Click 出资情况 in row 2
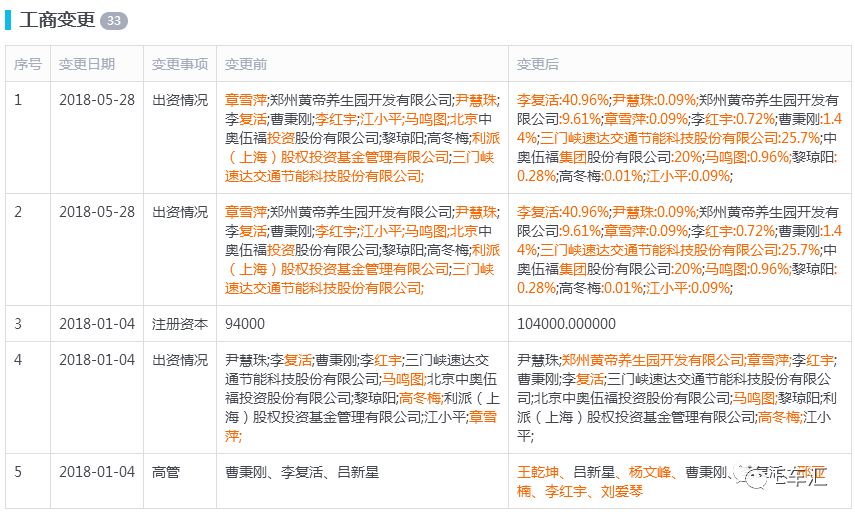855x514 pixels. (180, 211)
